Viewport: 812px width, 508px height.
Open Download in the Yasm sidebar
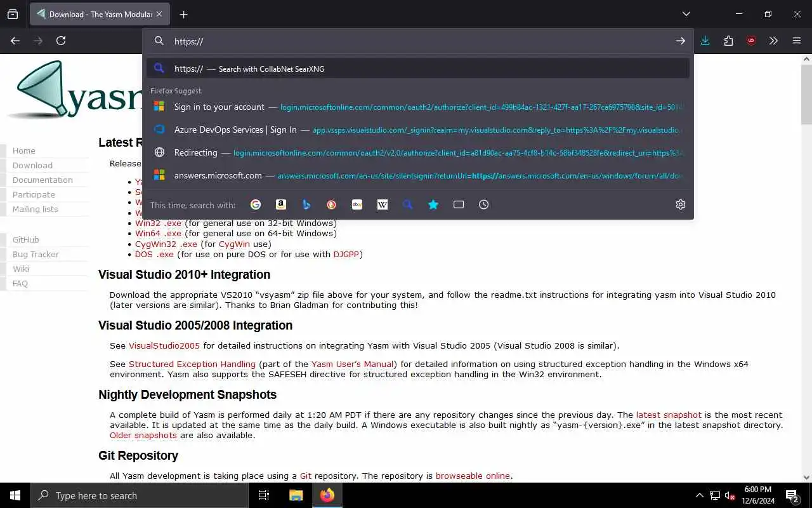(x=32, y=165)
